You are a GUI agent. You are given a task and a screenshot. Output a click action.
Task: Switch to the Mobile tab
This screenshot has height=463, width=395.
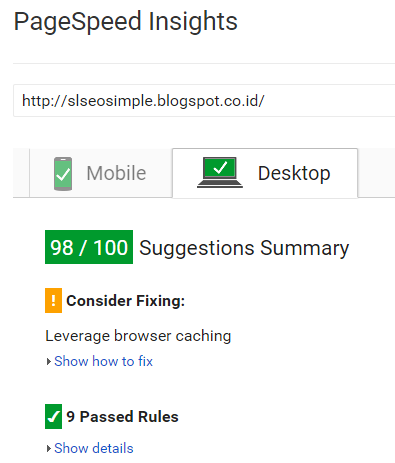point(101,173)
